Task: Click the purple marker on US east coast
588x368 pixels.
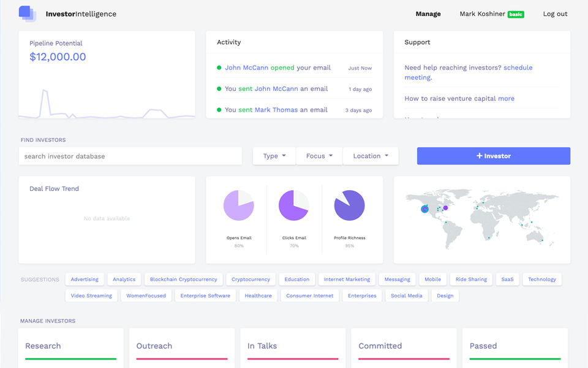Action: (445, 208)
